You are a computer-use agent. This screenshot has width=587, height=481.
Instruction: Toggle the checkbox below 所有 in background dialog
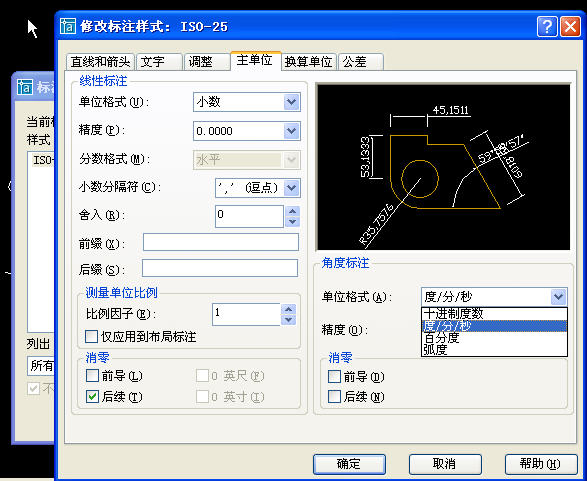click(x=33, y=388)
